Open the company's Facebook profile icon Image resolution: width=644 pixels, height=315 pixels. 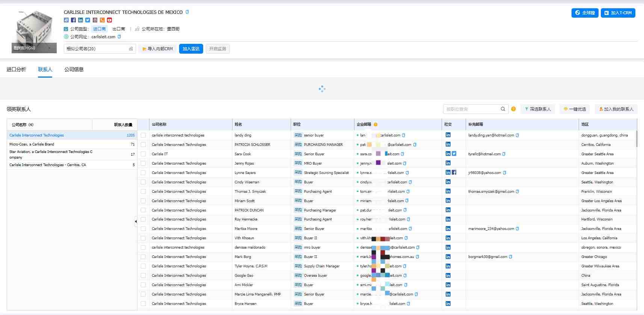(x=73, y=20)
